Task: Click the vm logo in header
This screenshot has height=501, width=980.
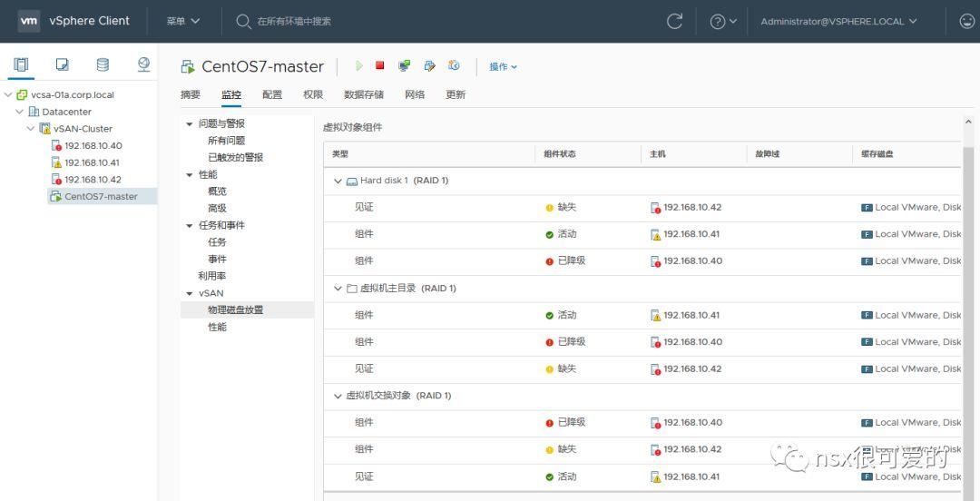Action: [x=29, y=21]
